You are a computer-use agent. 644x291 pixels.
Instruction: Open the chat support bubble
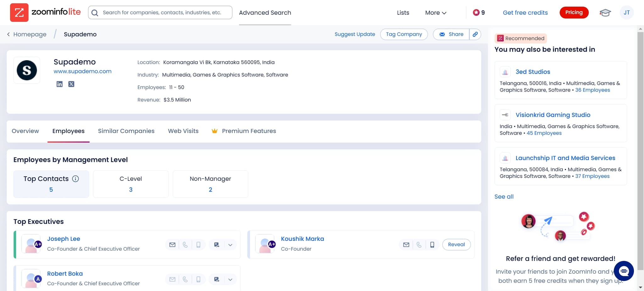(624, 271)
